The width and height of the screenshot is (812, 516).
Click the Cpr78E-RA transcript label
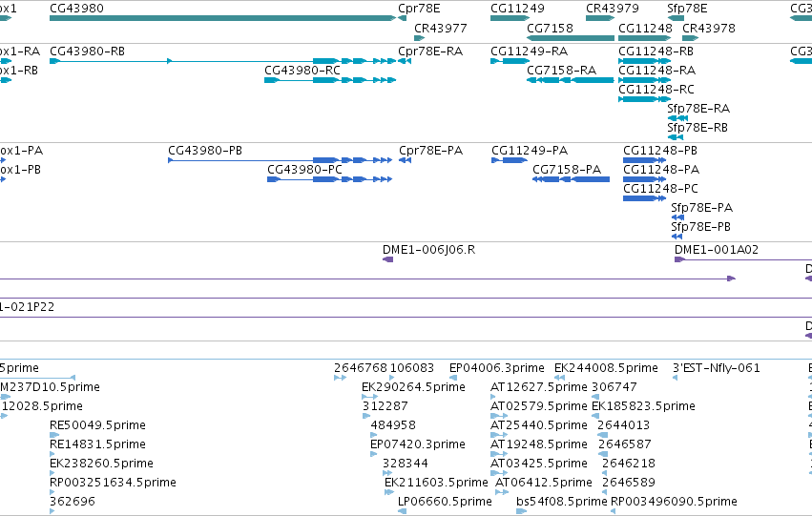click(430, 52)
